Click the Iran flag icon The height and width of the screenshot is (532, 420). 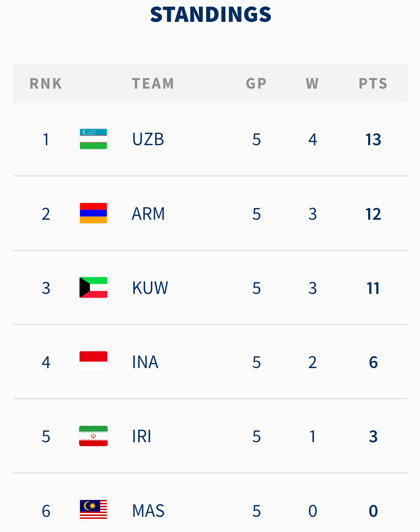point(93,436)
